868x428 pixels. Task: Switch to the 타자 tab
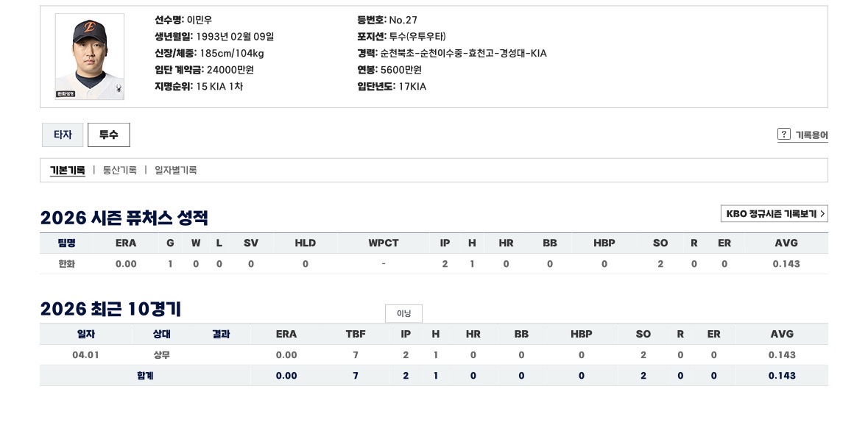pos(63,135)
